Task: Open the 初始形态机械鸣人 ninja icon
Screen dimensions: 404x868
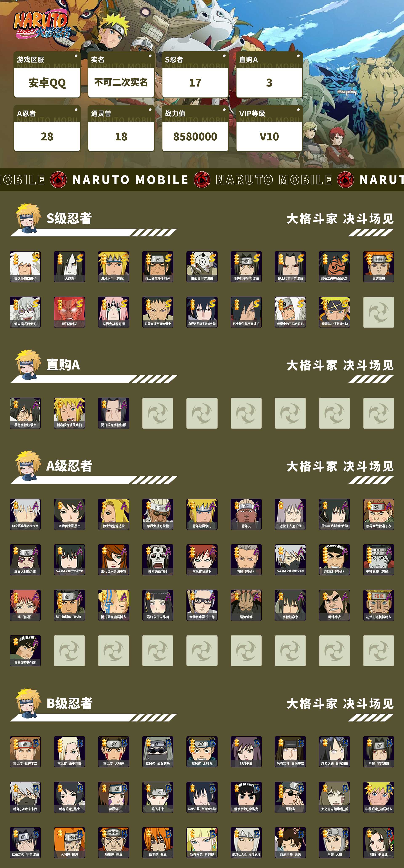Action: coord(378,605)
